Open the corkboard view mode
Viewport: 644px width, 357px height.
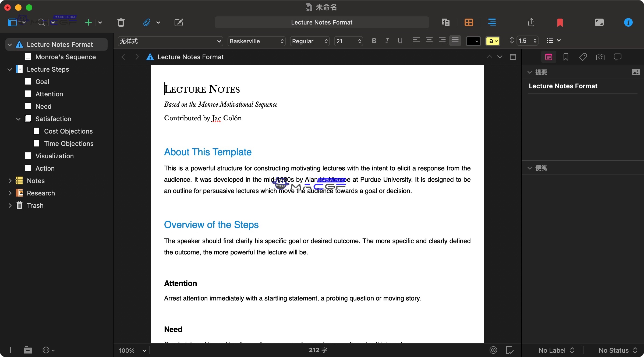[x=468, y=22]
